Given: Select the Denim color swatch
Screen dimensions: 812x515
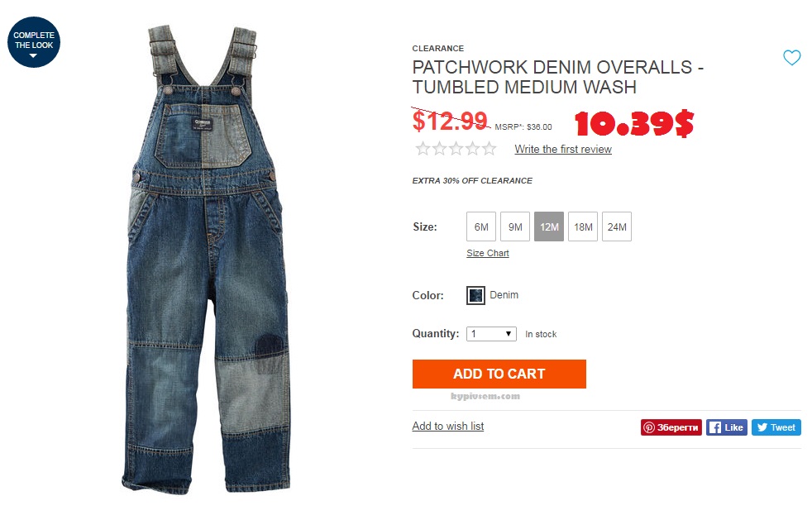Looking at the screenshot, I should pos(475,296).
